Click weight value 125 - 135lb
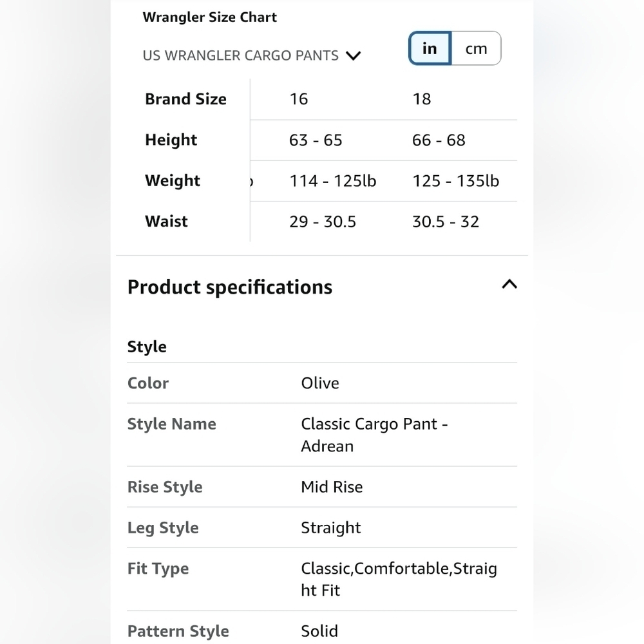 [x=455, y=181]
